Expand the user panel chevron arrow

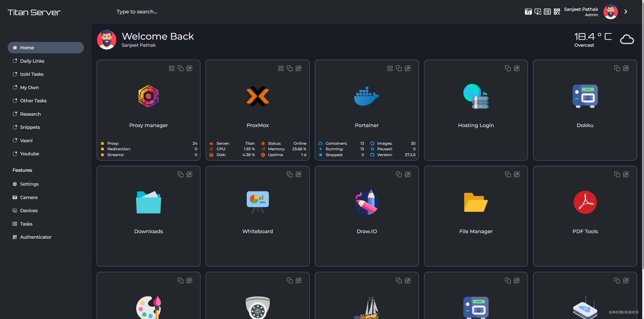pos(626,12)
